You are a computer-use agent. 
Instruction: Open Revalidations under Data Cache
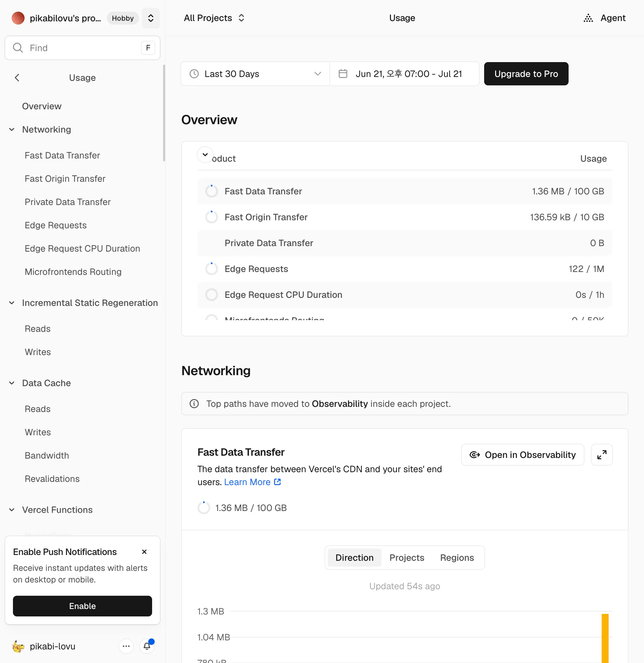point(52,479)
